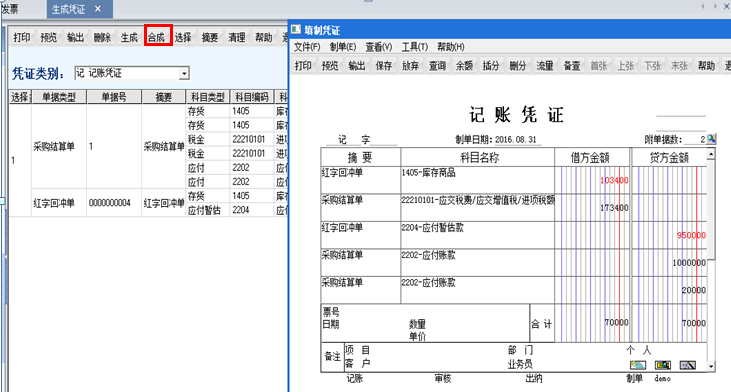
Task: Click the credit amount 20000
Action: pyautogui.click(x=694, y=290)
